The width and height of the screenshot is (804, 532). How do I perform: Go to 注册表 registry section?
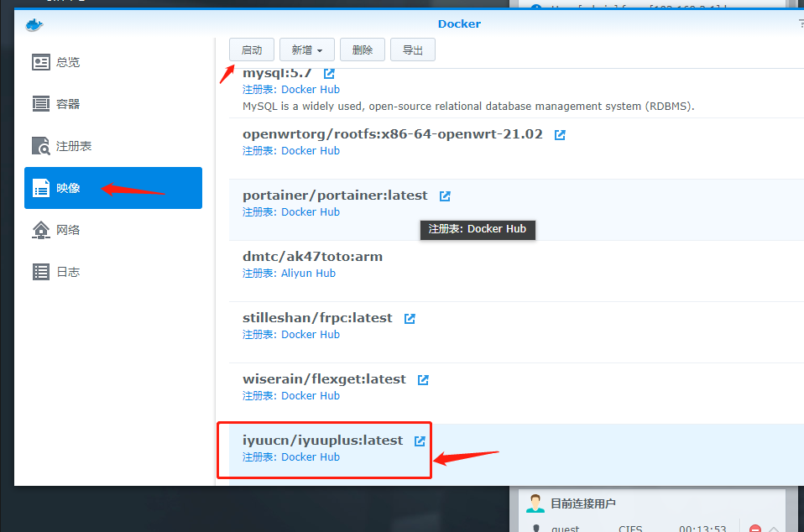coord(113,146)
